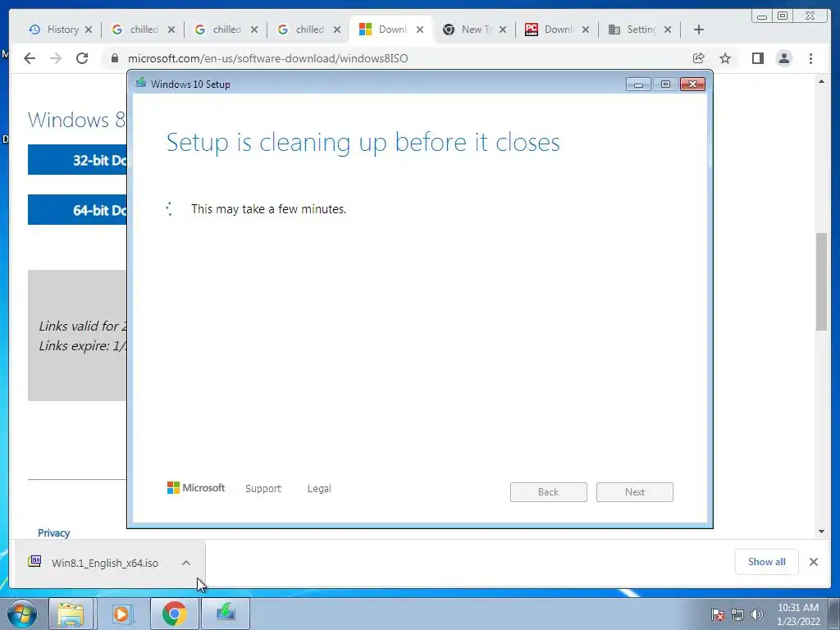Bookmark this page with the star icon
The height and width of the screenshot is (630, 840).
coord(725,58)
